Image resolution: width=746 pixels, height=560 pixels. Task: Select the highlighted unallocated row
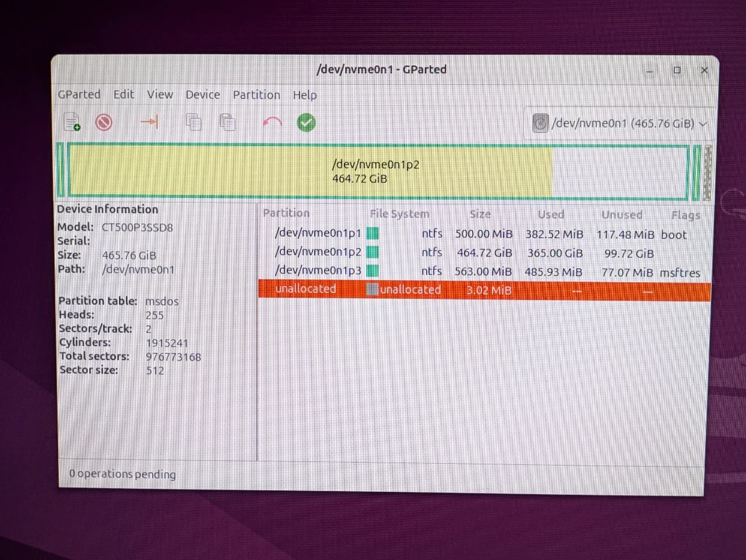484,290
